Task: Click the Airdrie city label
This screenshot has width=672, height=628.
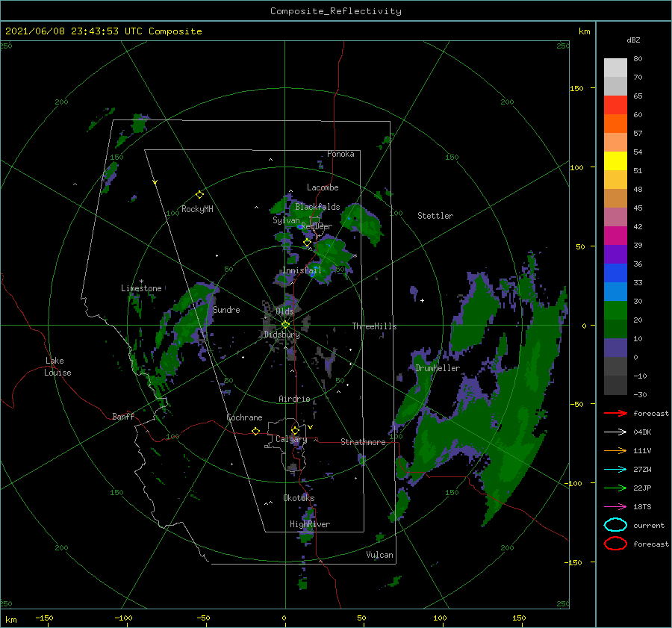Action: point(294,399)
